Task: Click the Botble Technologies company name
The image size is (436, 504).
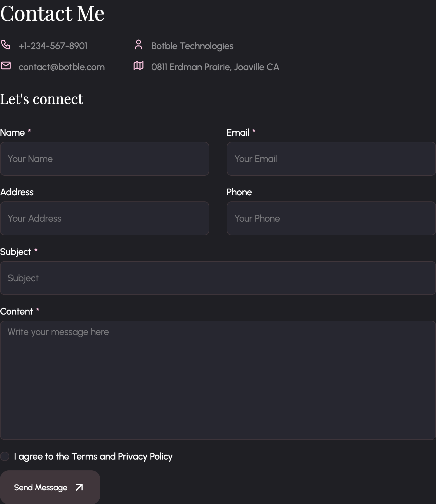Action: 192,46
